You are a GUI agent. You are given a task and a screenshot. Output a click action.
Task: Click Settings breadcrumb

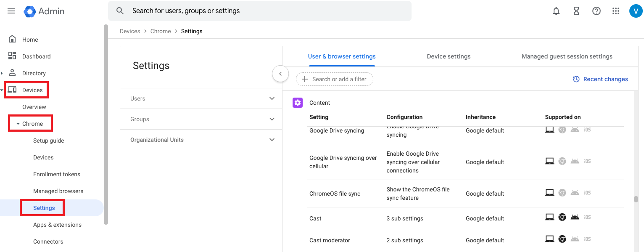coord(192,31)
